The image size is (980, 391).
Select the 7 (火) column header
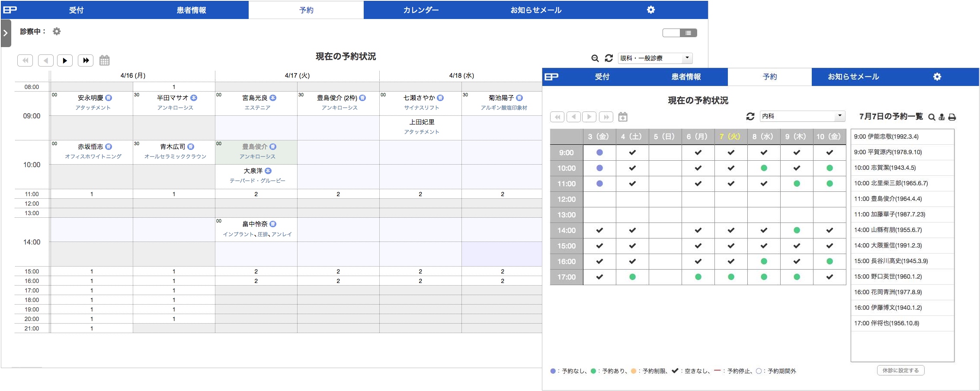[x=731, y=137]
